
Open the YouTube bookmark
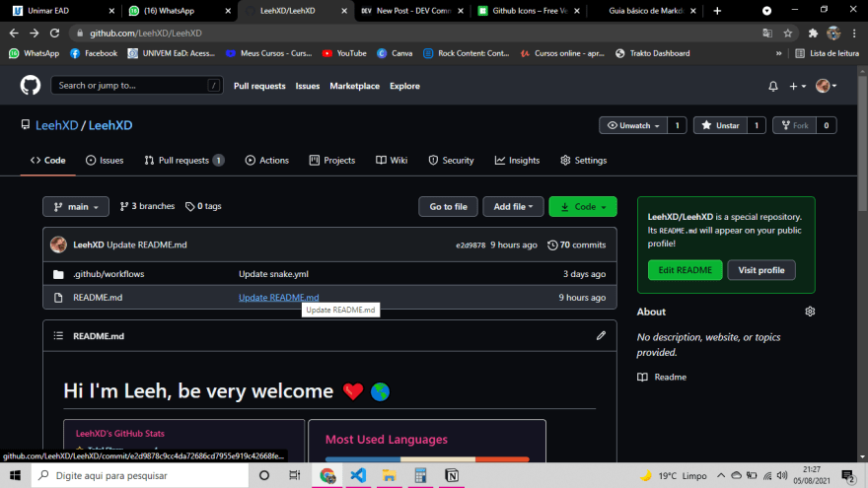[344, 53]
